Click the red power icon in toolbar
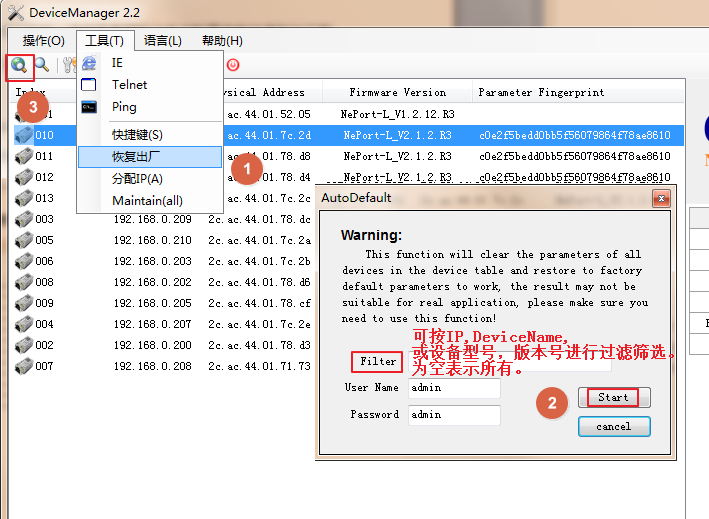 [233, 65]
